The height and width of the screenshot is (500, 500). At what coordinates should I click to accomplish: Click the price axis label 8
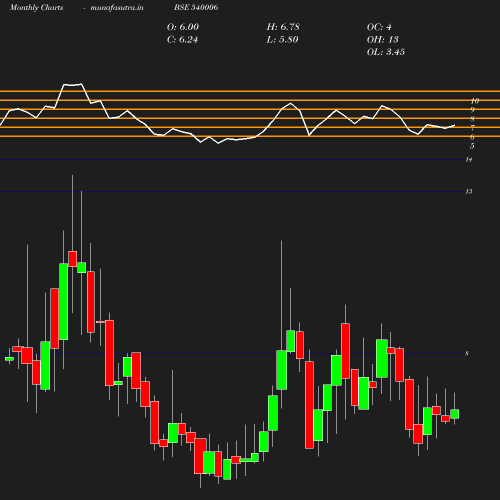point(467,354)
